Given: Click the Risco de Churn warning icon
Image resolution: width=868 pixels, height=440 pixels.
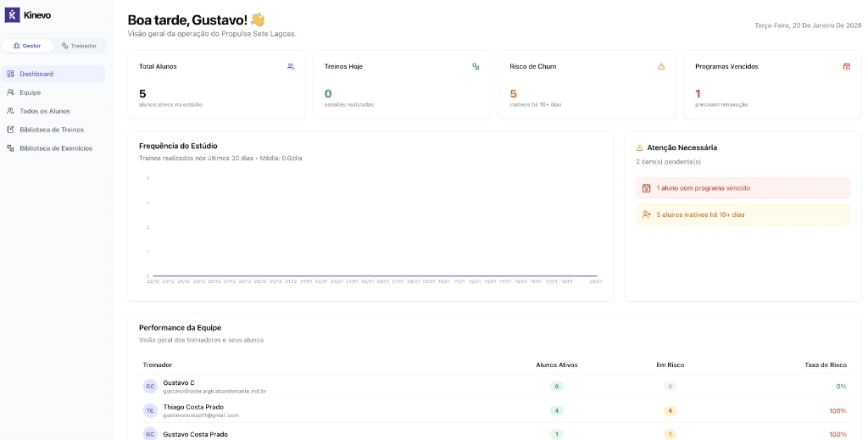Looking at the screenshot, I should 661,66.
